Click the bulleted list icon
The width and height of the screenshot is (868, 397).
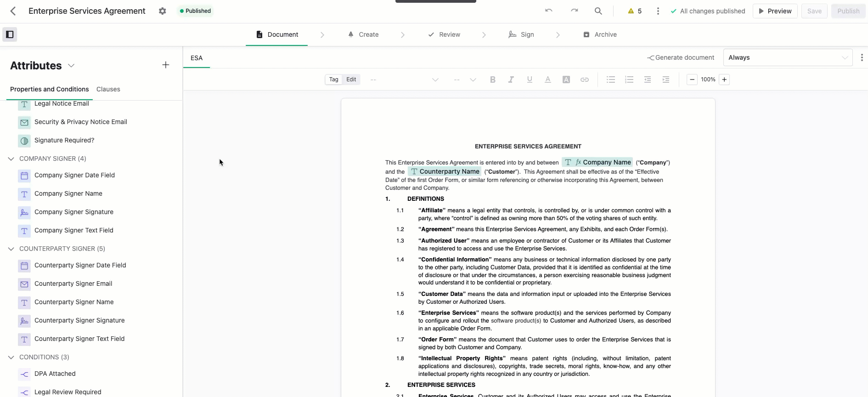point(610,79)
